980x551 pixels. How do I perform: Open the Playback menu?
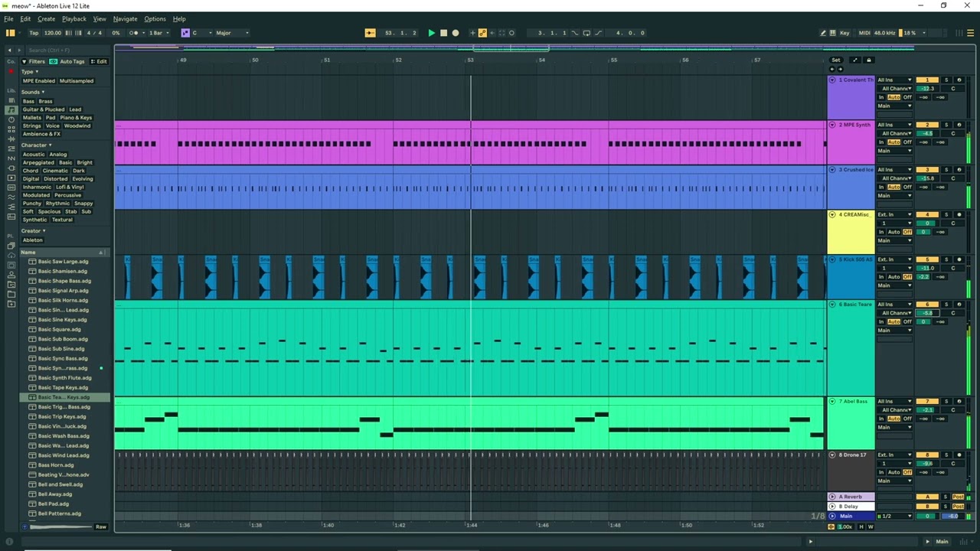tap(74, 18)
